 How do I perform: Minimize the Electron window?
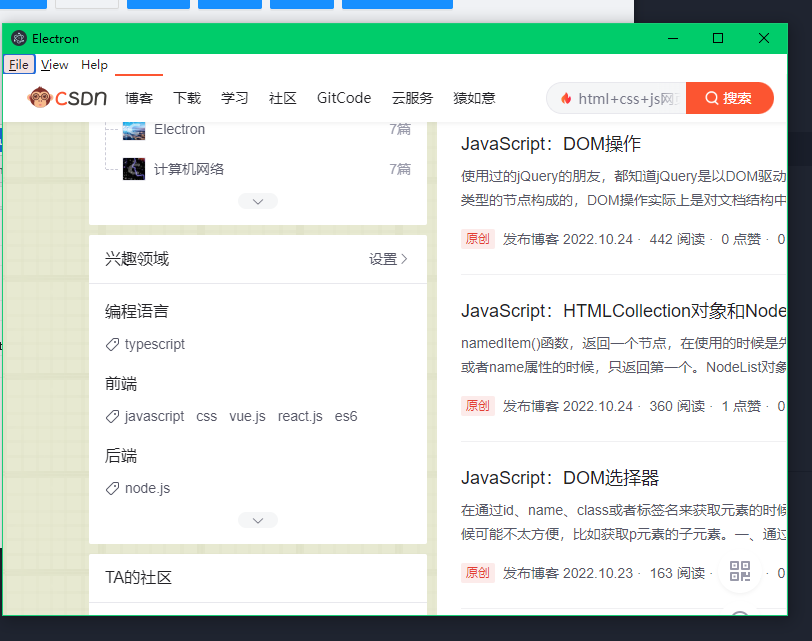[673, 38]
